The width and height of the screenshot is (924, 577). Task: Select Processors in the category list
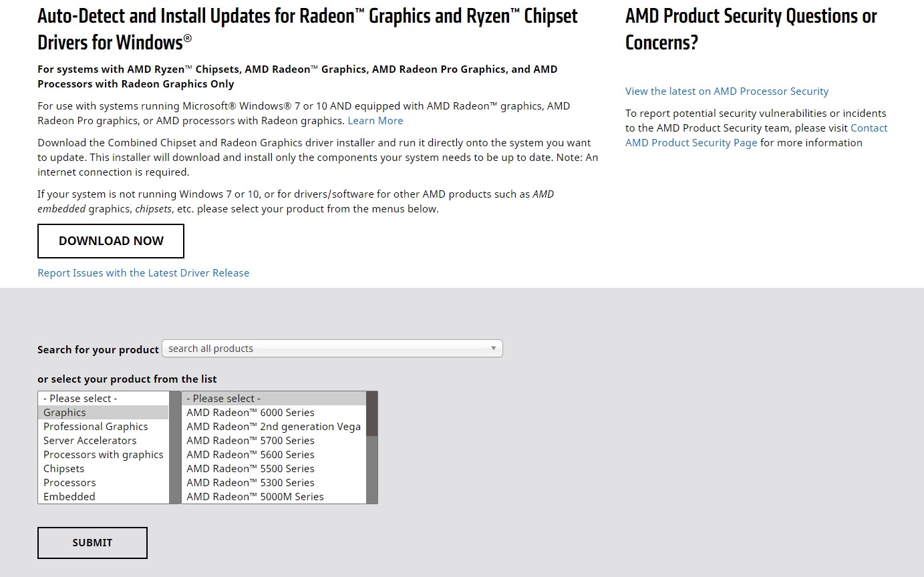click(104, 483)
